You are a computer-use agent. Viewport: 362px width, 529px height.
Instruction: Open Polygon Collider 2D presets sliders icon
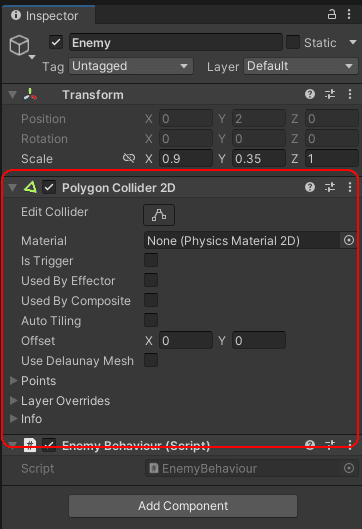[330, 187]
